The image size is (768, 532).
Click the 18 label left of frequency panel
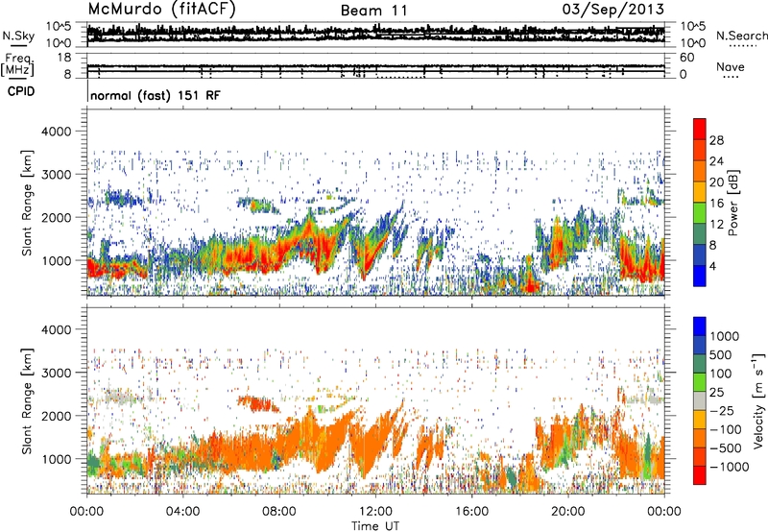pyautogui.click(x=64, y=58)
